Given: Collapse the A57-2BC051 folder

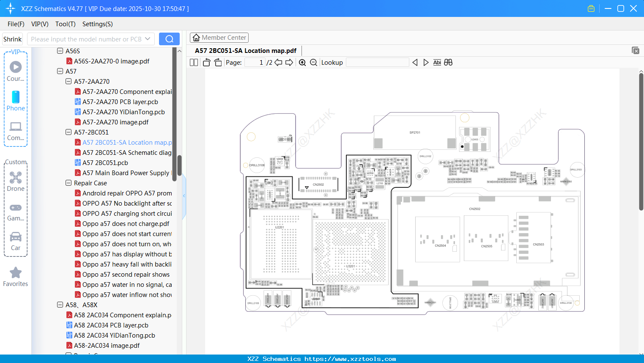Looking at the screenshot, I should click(69, 132).
